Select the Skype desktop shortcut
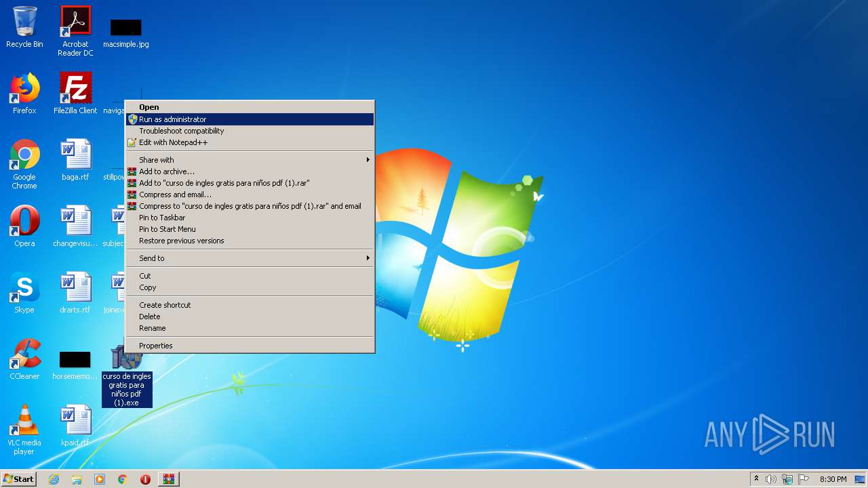868x488 pixels. click(x=24, y=293)
